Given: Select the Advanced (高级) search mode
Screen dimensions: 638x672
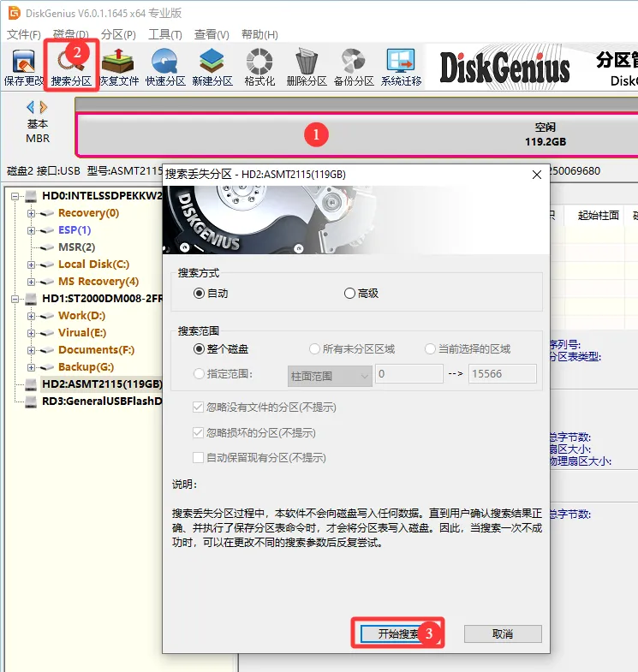Looking at the screenshot, I should 349,293.
